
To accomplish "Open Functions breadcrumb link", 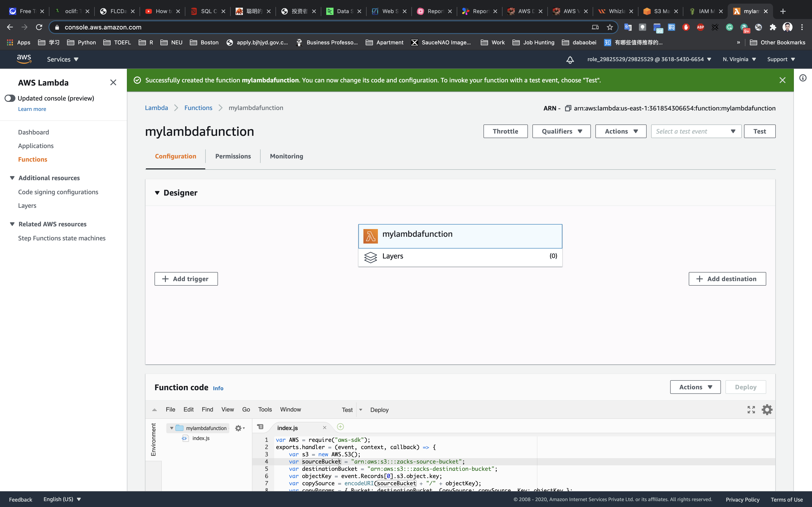I will tap(198, 108).
